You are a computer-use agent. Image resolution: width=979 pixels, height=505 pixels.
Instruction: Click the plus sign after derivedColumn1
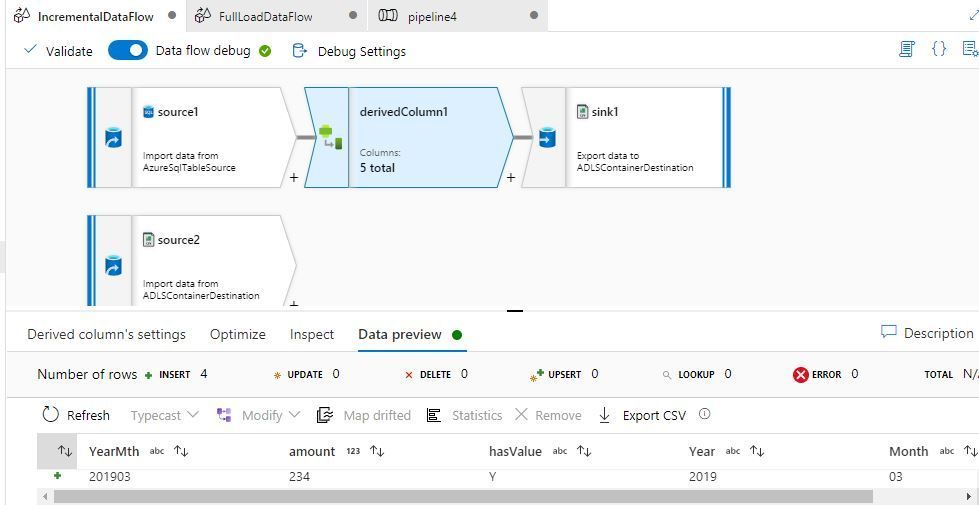(510, 178)
